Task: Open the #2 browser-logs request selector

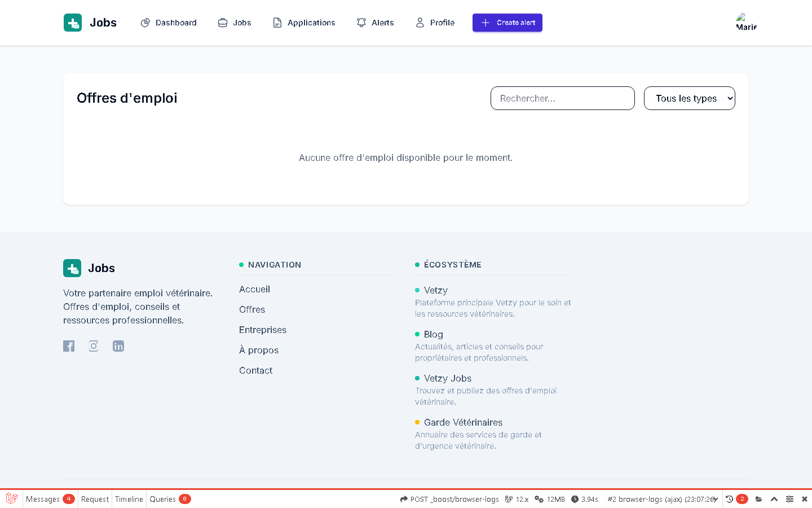Action: [663, 499]
